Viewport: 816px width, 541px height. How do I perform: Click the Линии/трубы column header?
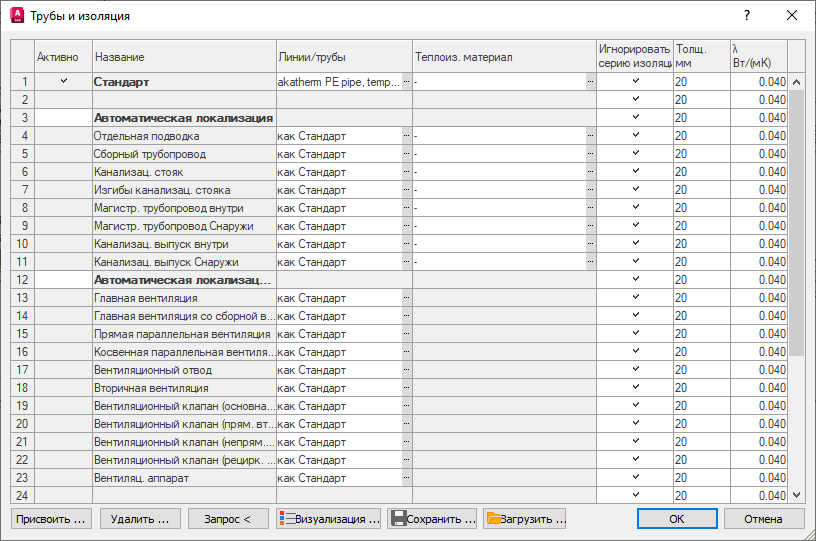[345, 57]
